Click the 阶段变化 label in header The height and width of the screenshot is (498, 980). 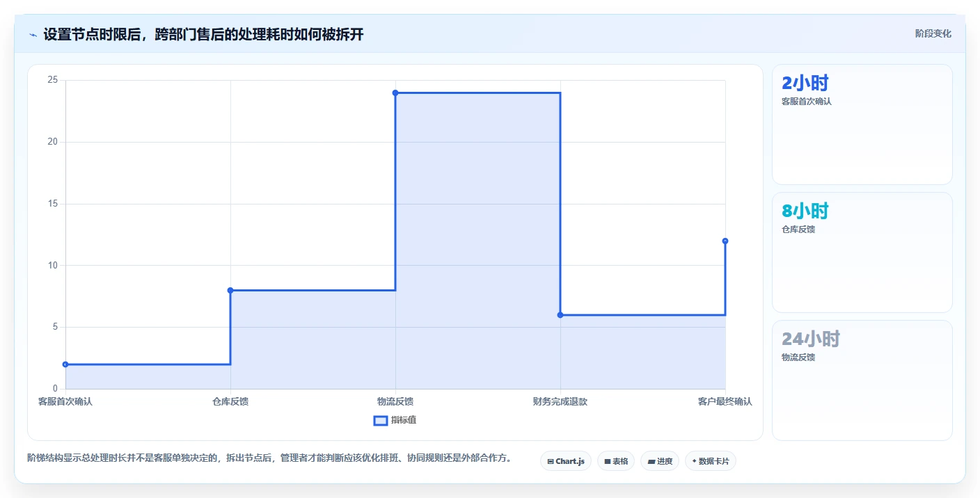(933, 33)
